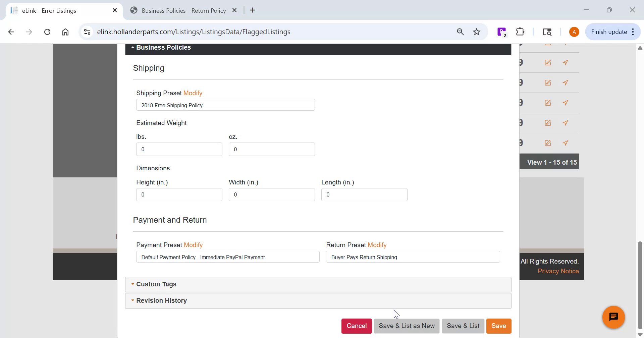Image resolution: width=644 pixels, height=338 pixels.
Task: Switch to Business Policies - Return Policy tab
Action: pos(183,10)
